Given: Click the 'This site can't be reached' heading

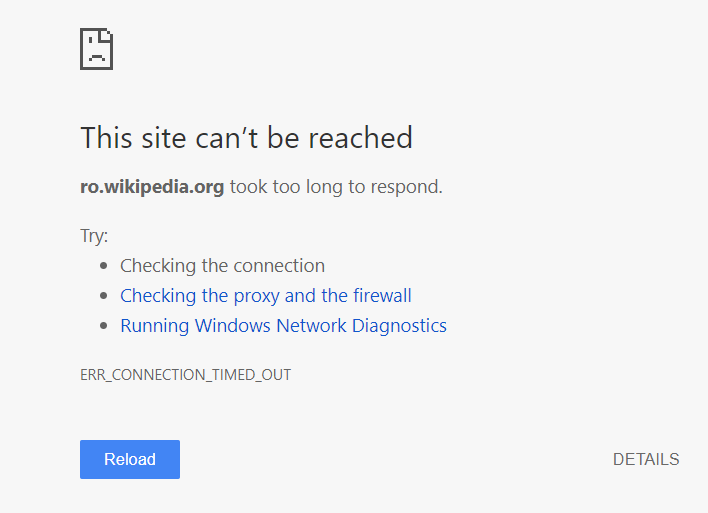Looking at the screenshot, I should coord(246,137).
